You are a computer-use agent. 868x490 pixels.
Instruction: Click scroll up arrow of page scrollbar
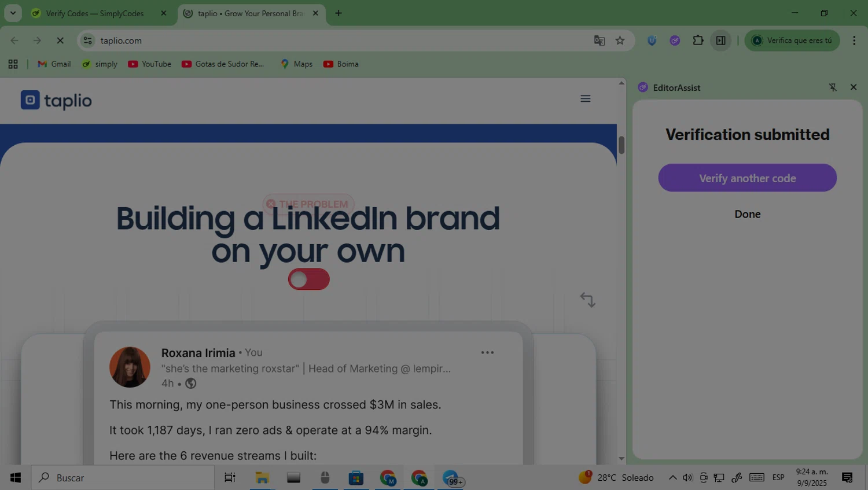(621, 83)
